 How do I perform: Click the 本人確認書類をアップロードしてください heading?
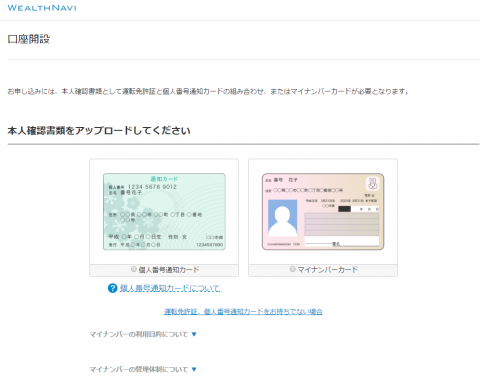(99, 131)
